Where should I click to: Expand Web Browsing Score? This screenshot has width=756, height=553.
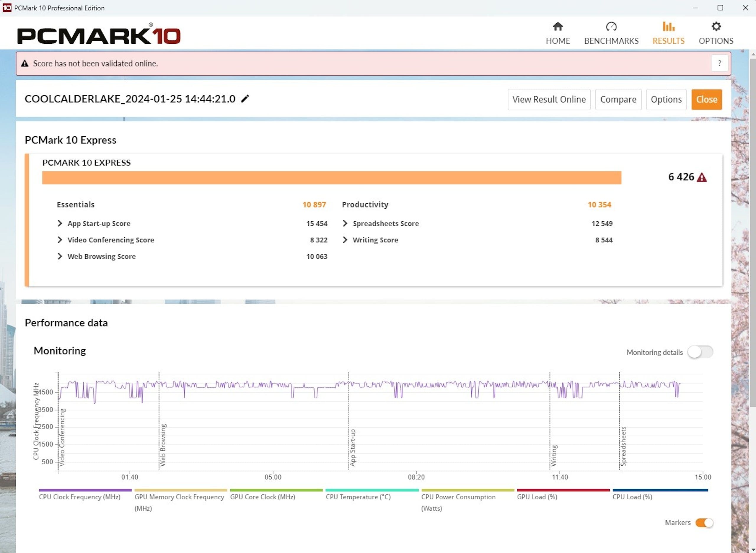pos(60,256)
